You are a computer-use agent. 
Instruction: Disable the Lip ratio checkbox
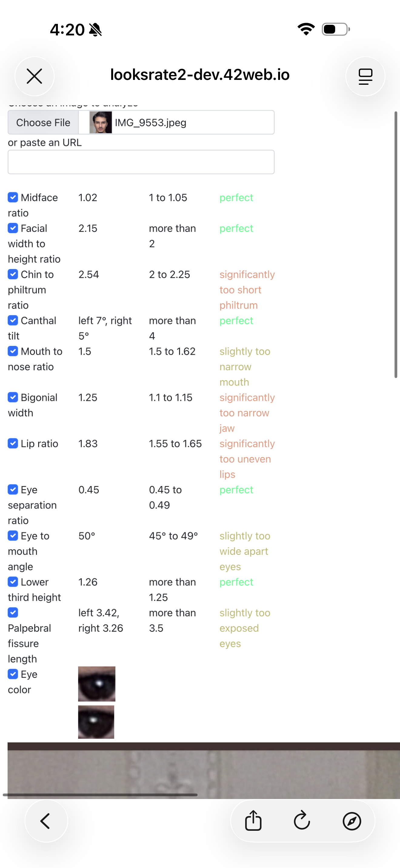click(x=13, y=443)
